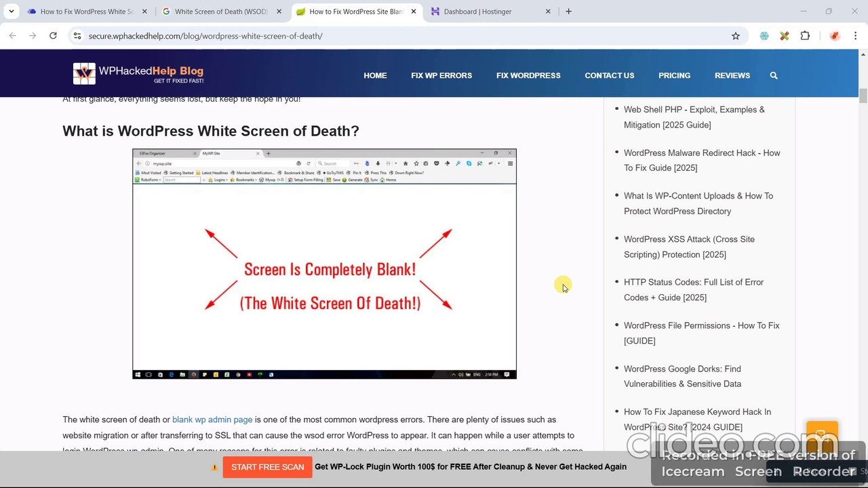Open 'What Is WP-Content Uploads' article
Screen dimensions: 868x488
(x=698, y=203)
